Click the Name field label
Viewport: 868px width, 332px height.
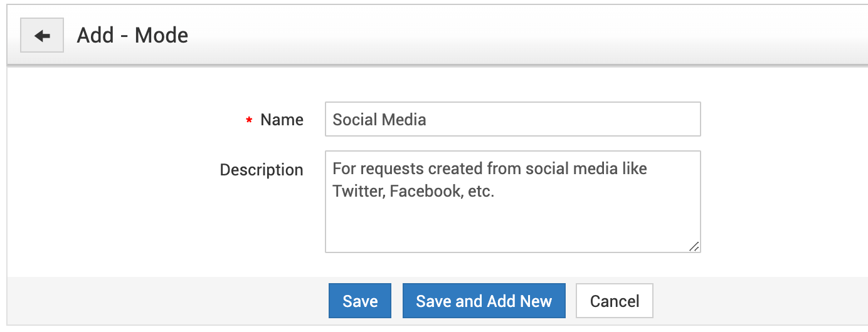point(282,120)
